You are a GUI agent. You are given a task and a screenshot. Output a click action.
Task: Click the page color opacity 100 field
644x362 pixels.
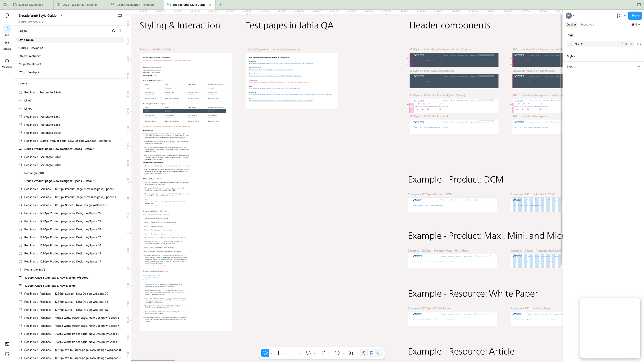[x=624, y=44]
